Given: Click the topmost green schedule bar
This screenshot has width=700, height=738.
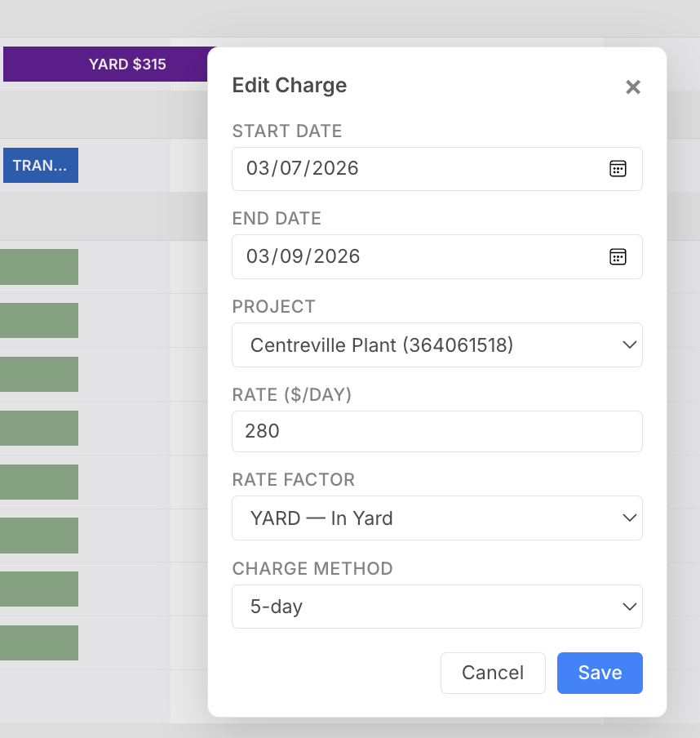Looking at the screenshot, I should (x=38, y=266).
